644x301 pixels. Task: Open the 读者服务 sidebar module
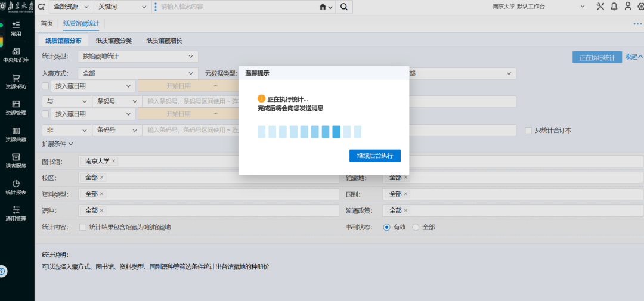pyautogui.click(x=16, y=161)
